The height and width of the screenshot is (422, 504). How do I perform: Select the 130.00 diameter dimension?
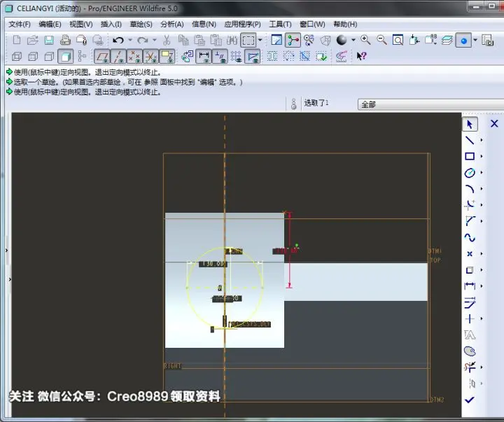click(213, 264)
